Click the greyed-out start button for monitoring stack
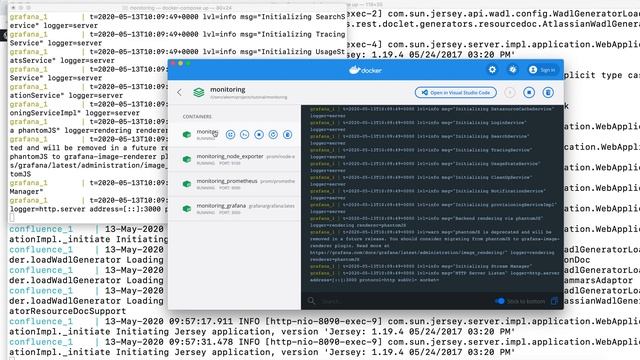This screenshot has height=360, width=640. 509,93
